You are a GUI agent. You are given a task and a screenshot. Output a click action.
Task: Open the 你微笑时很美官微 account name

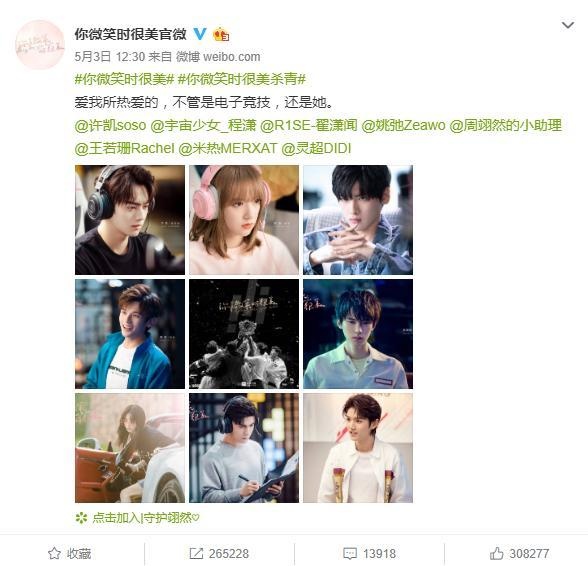coord(130,34)
